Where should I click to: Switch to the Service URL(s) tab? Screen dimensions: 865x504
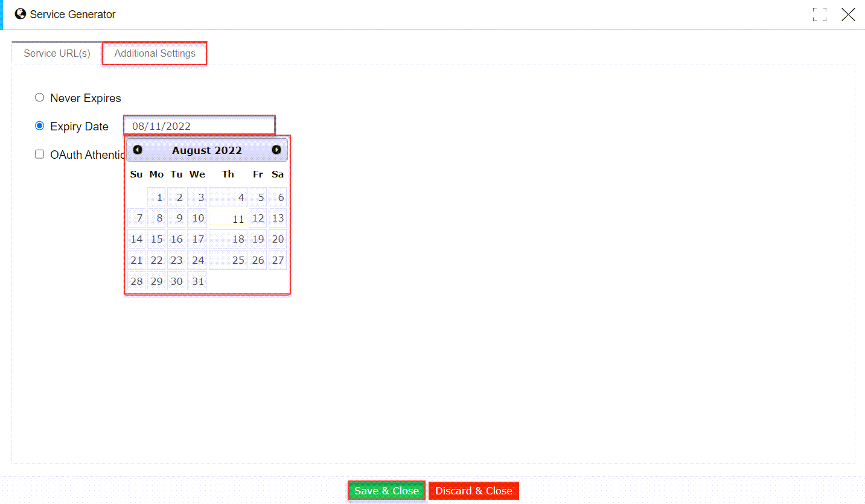(57, 53)
